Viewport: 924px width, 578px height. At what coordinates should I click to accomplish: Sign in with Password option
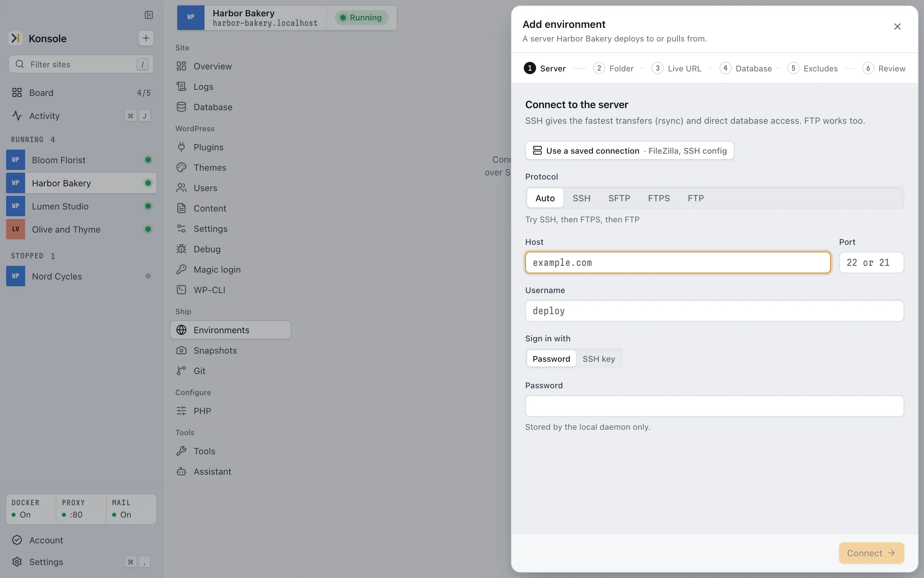click(x=551, y=359)
